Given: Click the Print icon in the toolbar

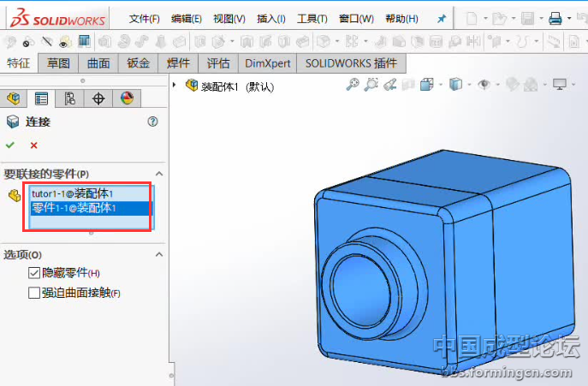Looking at the screenshot, I should point(555,19).
